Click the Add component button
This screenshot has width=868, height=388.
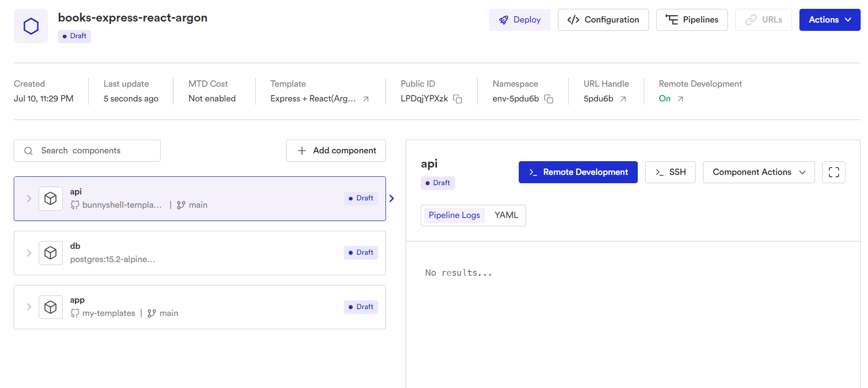click(336, 150)
